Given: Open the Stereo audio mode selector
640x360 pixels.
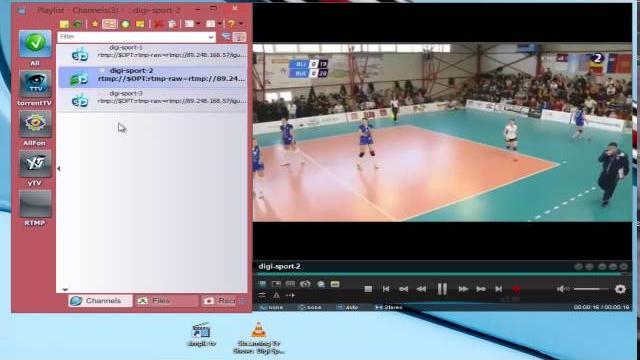Looking at the screenshot, I should [x=389, y=307].
